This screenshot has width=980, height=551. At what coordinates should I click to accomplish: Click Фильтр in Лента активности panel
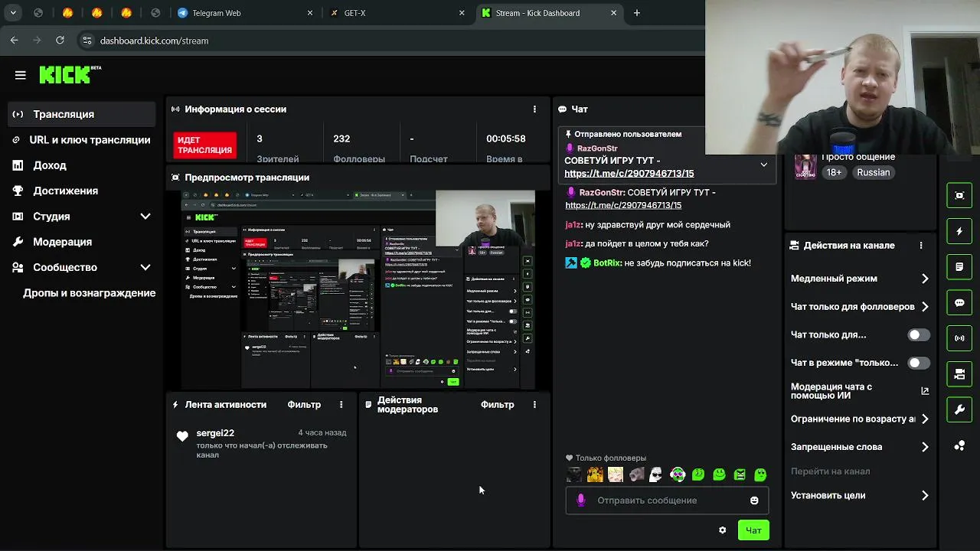pyautogui.click(x=304, y=405)
